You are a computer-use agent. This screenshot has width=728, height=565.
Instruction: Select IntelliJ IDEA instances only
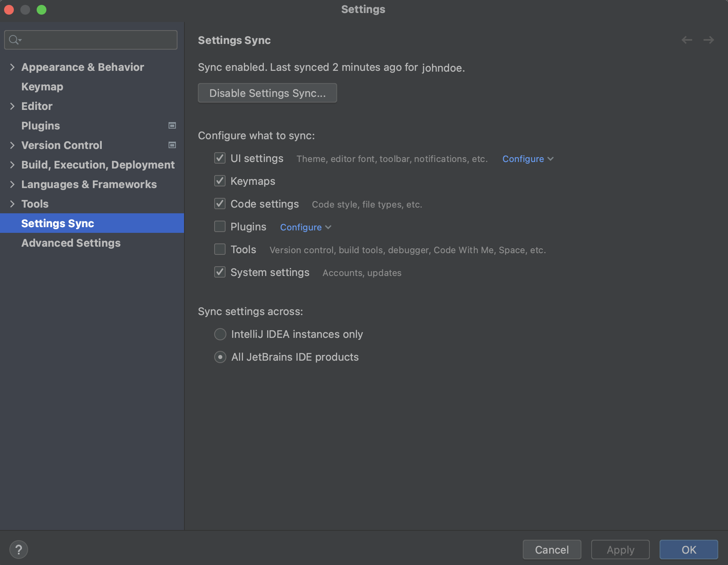point(220,334)
